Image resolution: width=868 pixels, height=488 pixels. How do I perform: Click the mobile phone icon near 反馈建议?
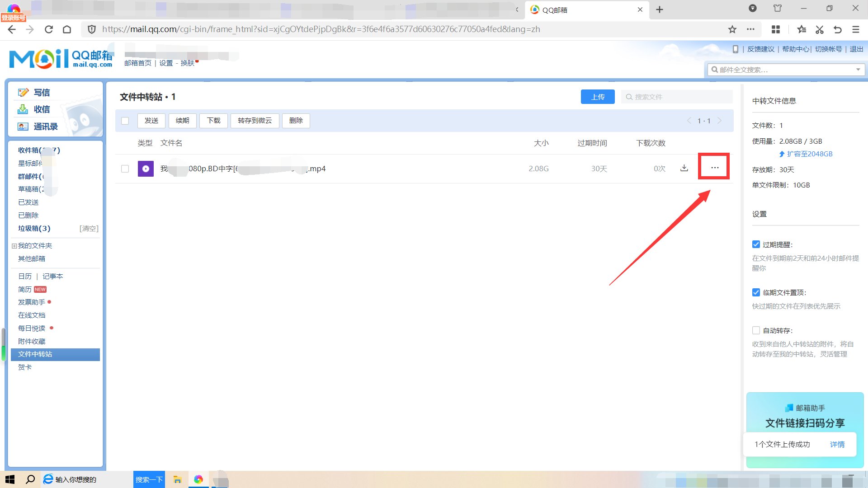[x=736, y=49]
